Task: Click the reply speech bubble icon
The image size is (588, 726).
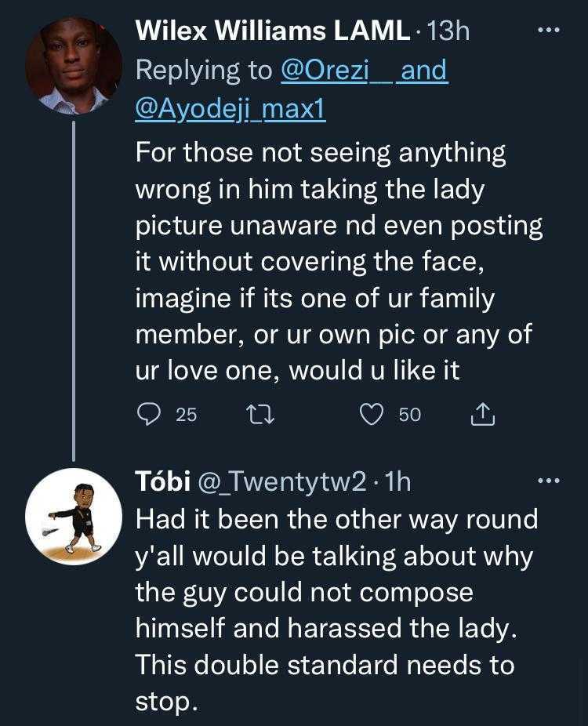Action: tap(149, 414)
